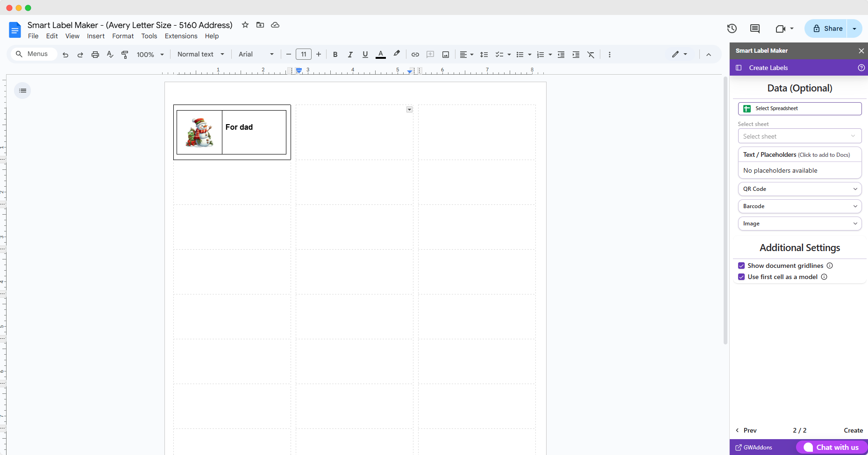Click the Share button

826,28
